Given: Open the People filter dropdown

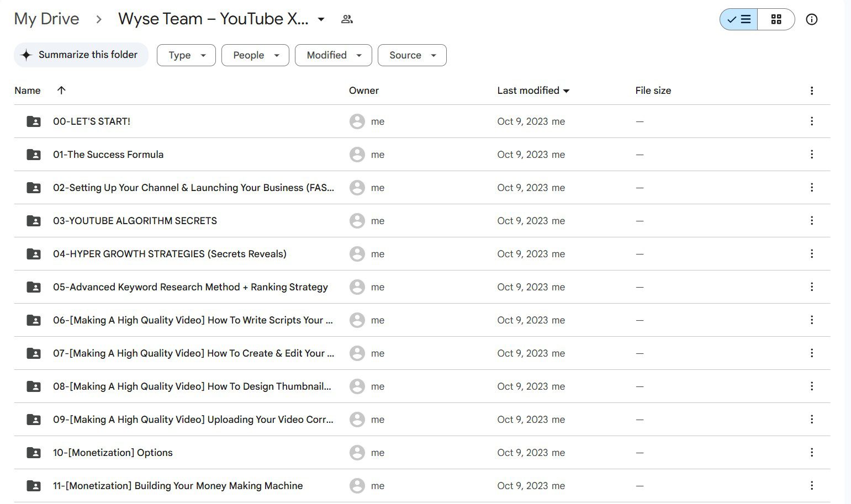Looking at the screenshot, I should (255, 55).
